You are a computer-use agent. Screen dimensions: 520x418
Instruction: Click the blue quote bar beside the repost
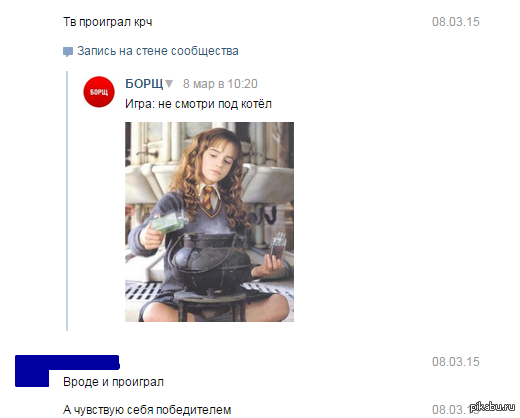tap(67, 201)
